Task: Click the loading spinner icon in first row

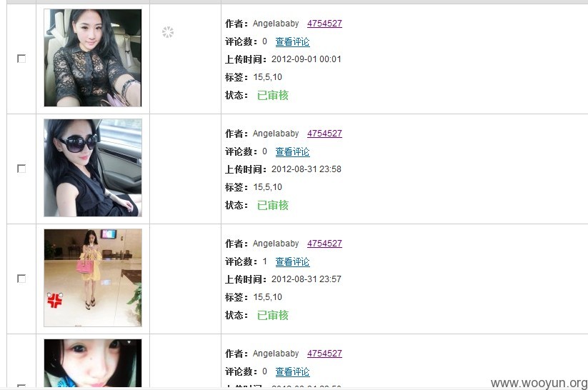Action: 168,32
